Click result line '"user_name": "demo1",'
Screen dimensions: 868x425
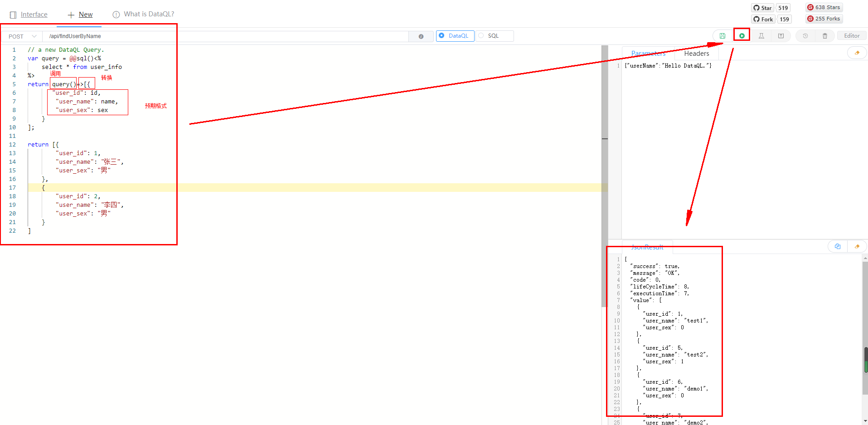(x=675, y=389)
